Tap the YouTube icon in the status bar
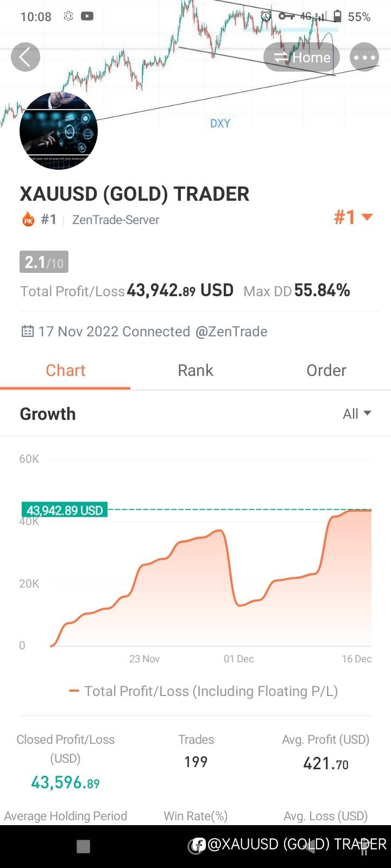The height and width of the screenshot is (868, 391). pyautogui.click(x=87, y=16)
